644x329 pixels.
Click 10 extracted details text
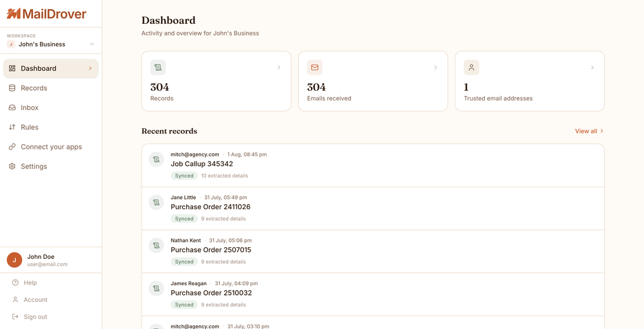(224, 176)
